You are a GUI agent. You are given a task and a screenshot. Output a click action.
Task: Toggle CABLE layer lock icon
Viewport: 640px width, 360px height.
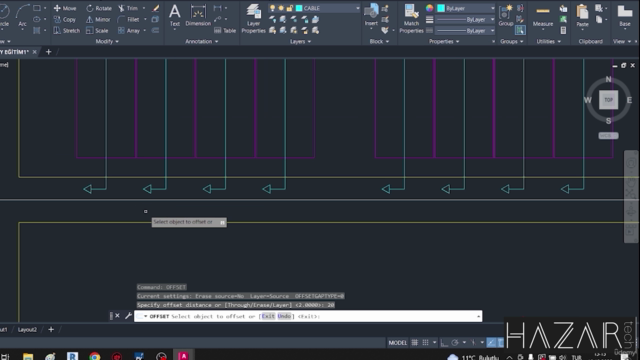point(289,8)
